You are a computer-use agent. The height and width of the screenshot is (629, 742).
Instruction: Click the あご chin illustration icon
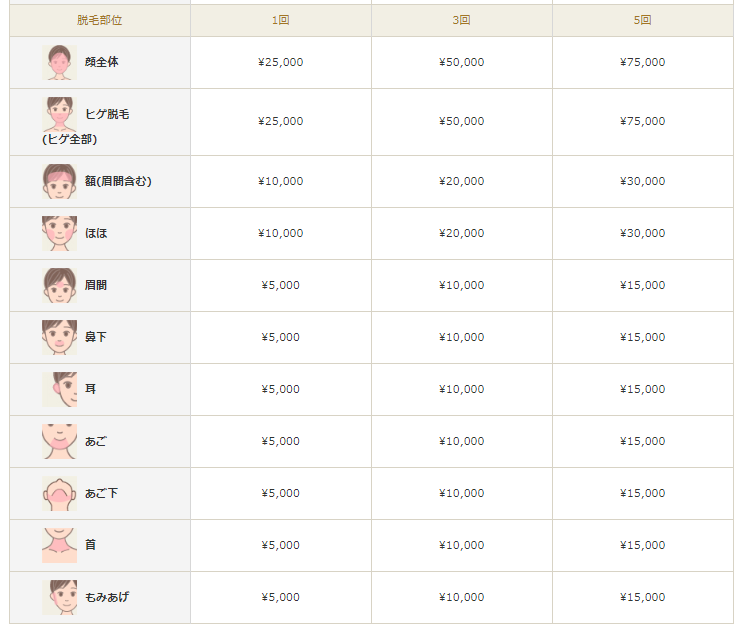[x=59, y=441]
